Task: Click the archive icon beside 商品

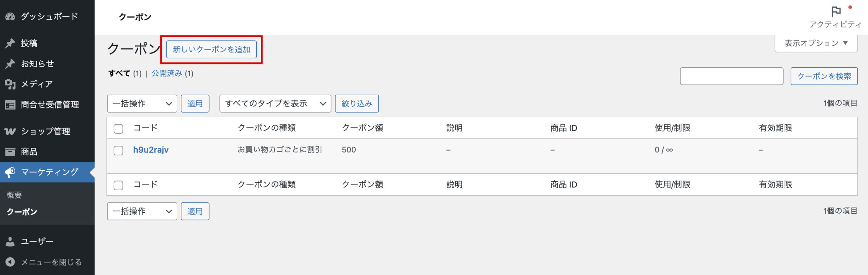Action: coord(10,152)
